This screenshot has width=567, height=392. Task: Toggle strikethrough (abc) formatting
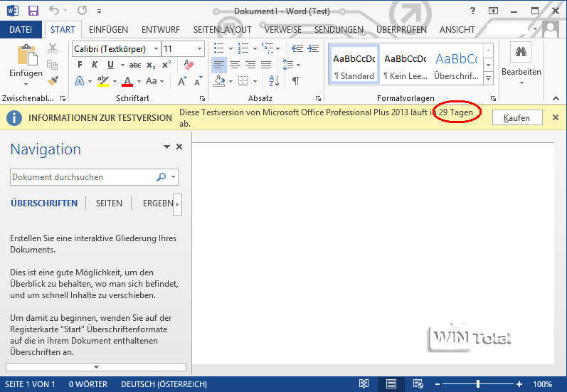point(135,65)
